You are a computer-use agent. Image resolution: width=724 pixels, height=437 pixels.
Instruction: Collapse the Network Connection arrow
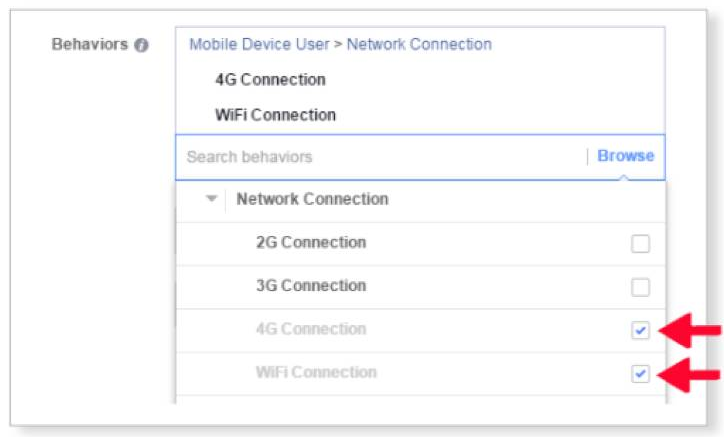(211, 199)
